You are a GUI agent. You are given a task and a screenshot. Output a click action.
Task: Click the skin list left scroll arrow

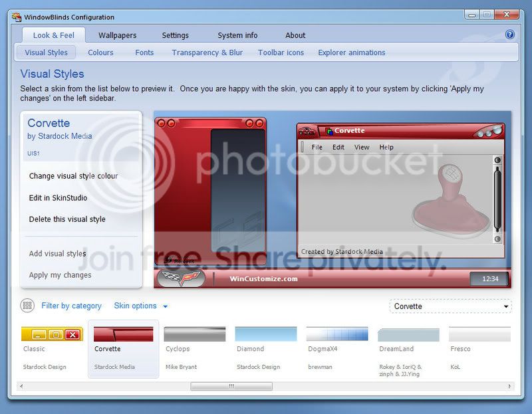(x=21, y=386)
